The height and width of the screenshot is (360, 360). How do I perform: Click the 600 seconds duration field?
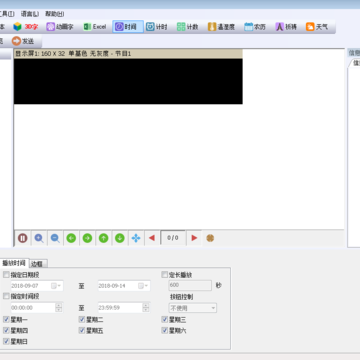coord(190,285)
